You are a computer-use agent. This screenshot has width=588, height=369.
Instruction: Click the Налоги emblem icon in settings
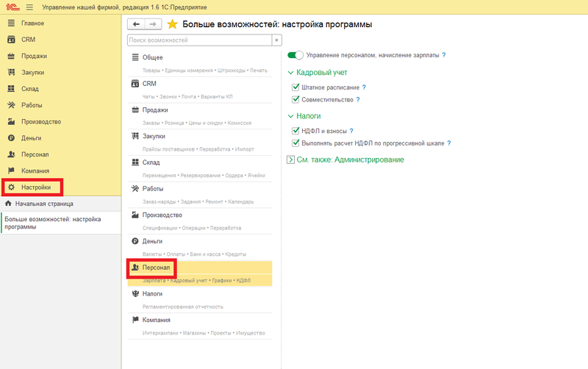(135, 293)
